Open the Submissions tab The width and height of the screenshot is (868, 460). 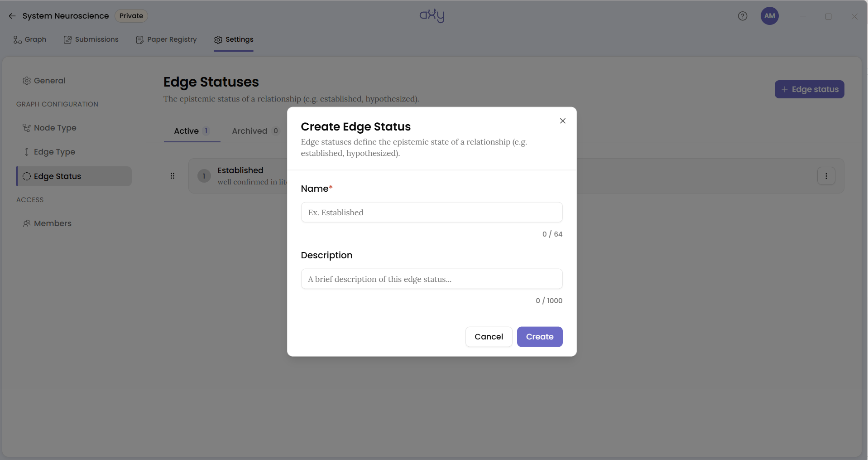tap(91, 39)
